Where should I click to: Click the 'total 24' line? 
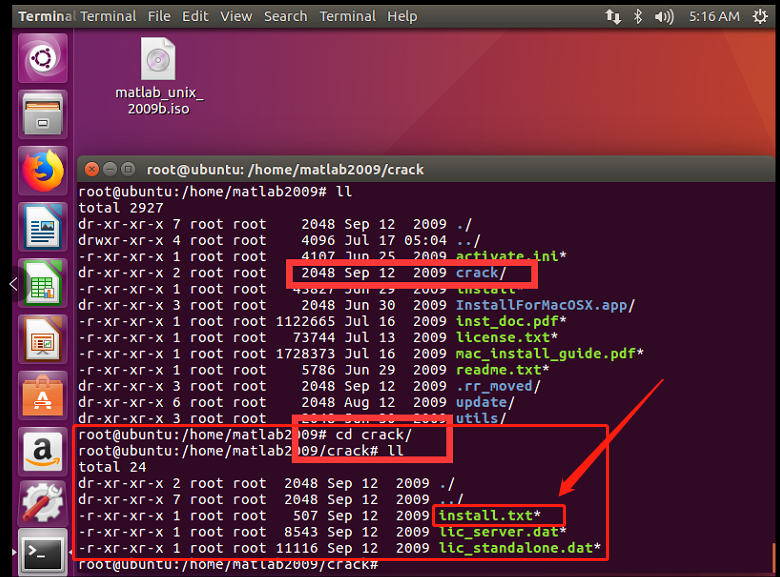pyautogui.click(x=112, y=467)
